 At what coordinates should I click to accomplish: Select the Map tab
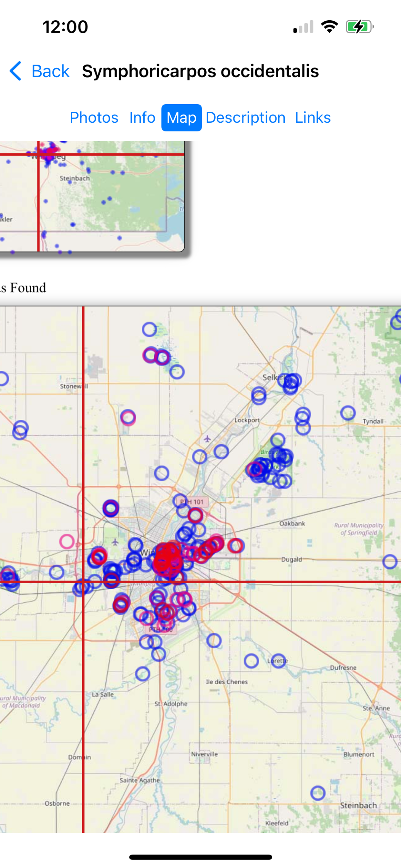tap(181, 118)
